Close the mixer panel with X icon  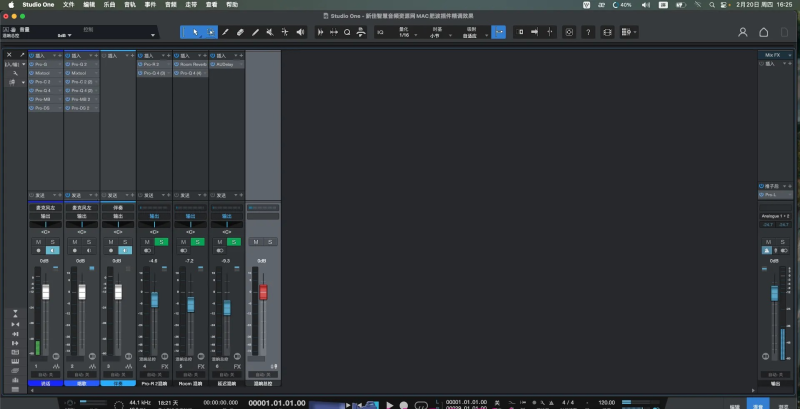click(x=9, y=55)
